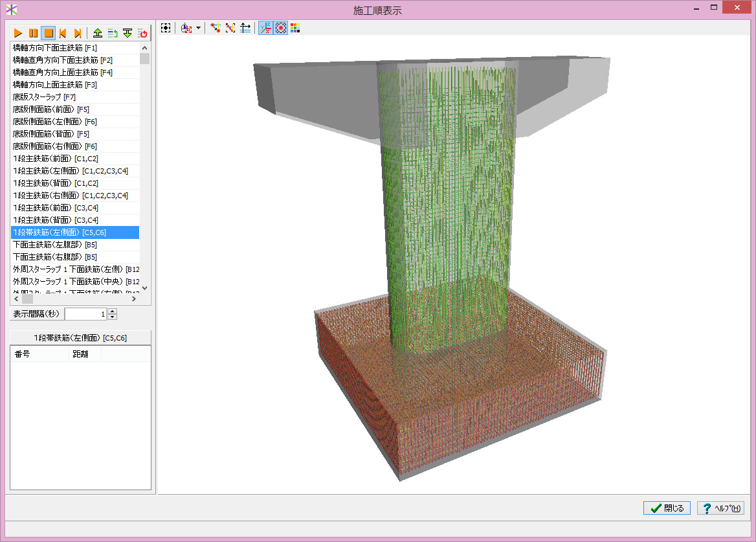Screen dimensions: 756x542
Task: Click the green move-up arrow icon
Action: (x=98, y=33)
